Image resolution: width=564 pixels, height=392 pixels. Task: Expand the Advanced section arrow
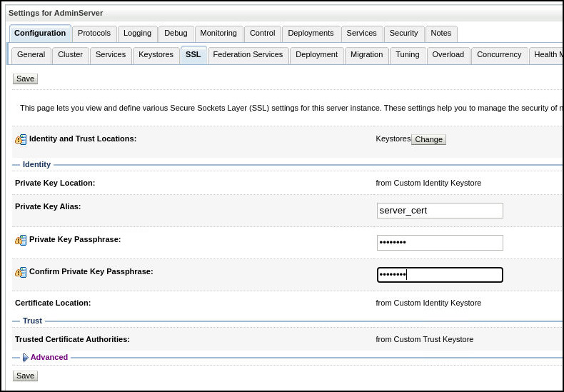coord(25,358)
